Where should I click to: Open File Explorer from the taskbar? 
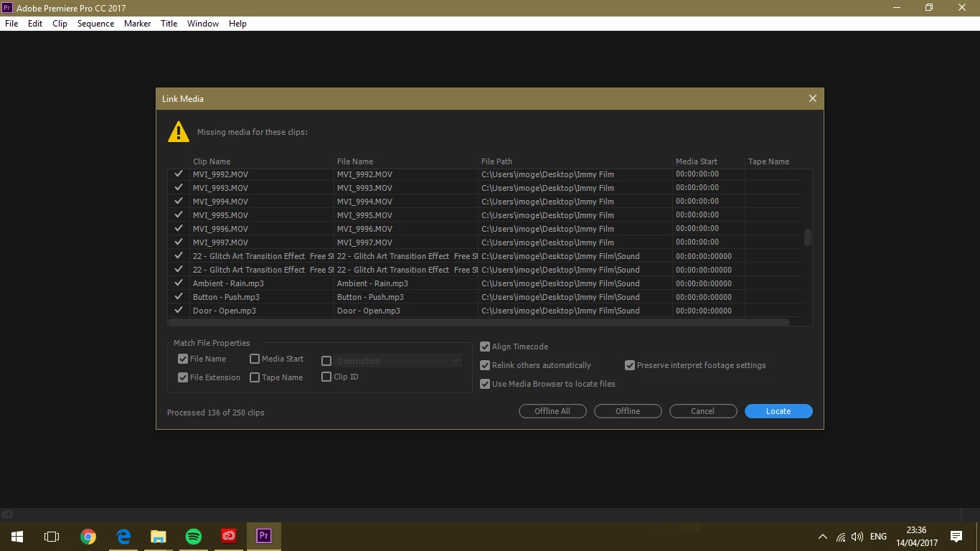pyautogui.click(x=159, y=536)
